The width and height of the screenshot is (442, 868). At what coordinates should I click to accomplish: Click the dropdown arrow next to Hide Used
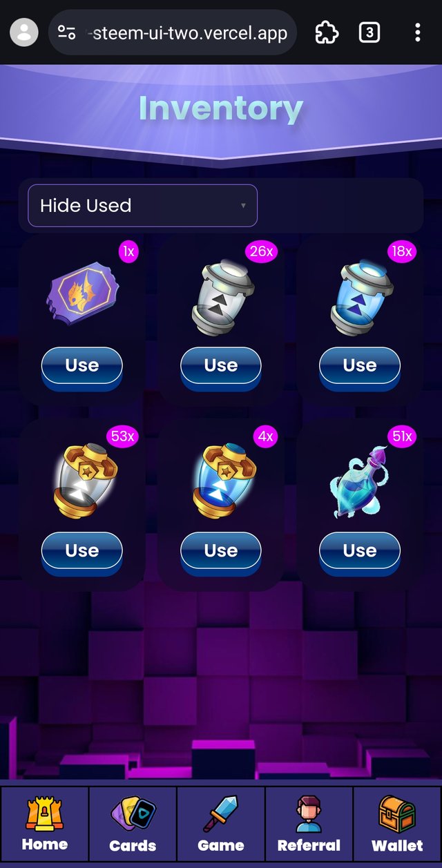(243, 206)
